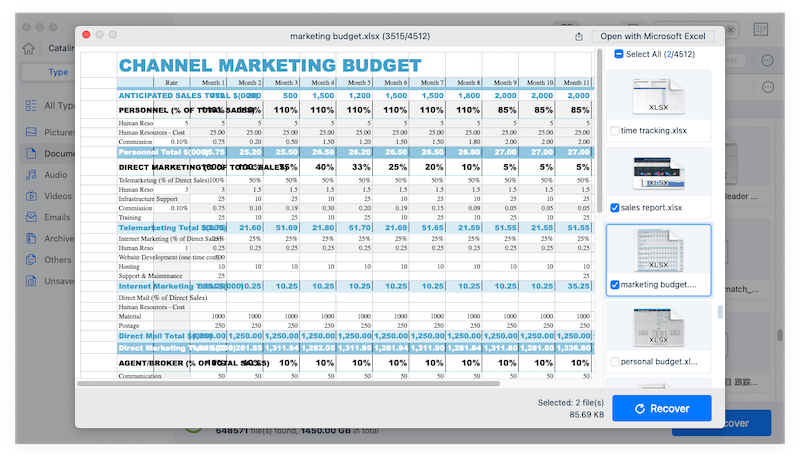Click the Material row label
The image size is (800, 462).
tap(130, 317)
